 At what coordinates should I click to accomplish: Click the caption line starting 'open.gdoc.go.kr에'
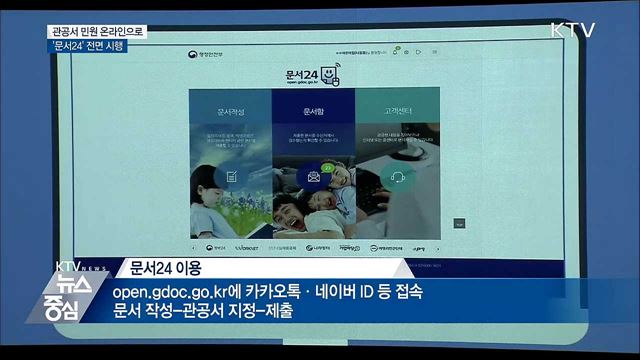pos(268,292)
